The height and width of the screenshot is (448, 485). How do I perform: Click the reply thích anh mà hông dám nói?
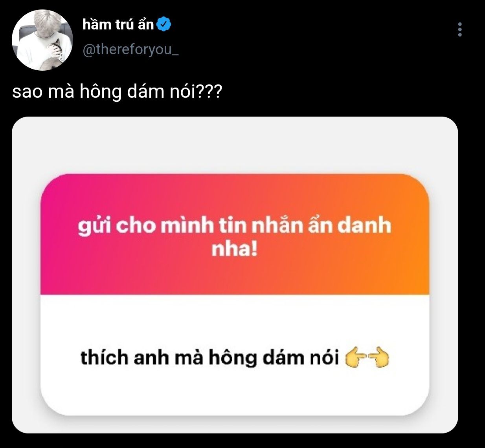pos(209,358)
